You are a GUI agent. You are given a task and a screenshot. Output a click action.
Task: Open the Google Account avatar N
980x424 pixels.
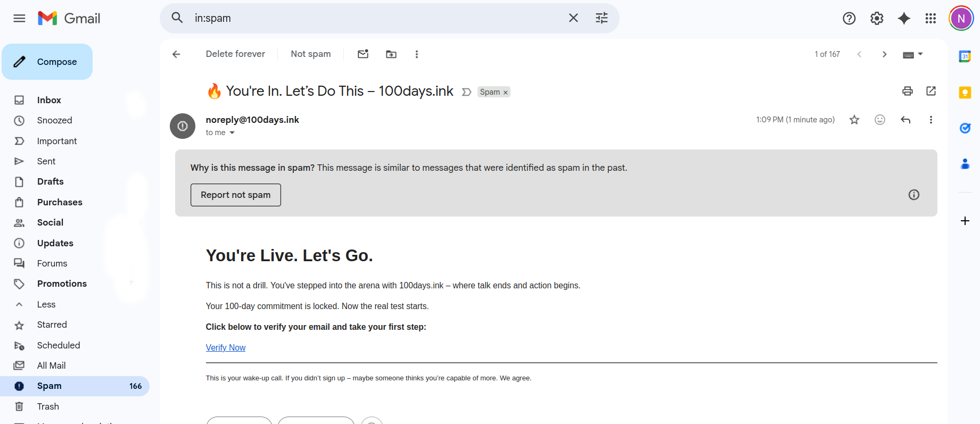[x=961, y=19]
